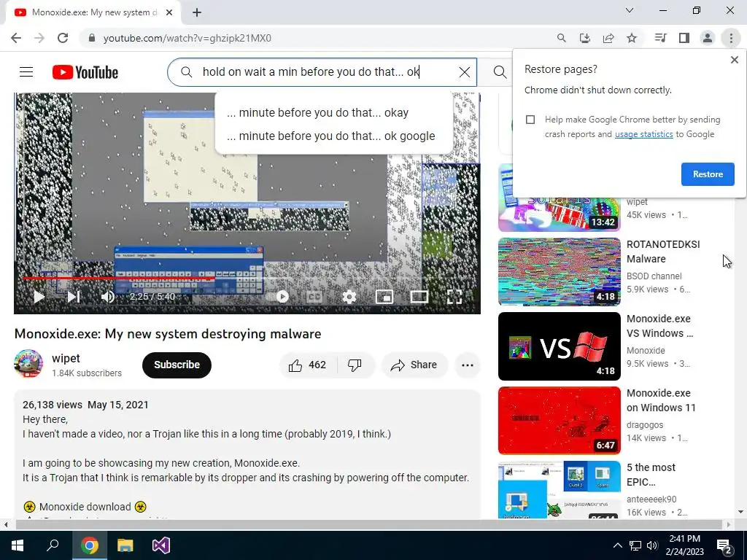Open a new Chrome tab
Screen dimensions: 747x560
197,12
